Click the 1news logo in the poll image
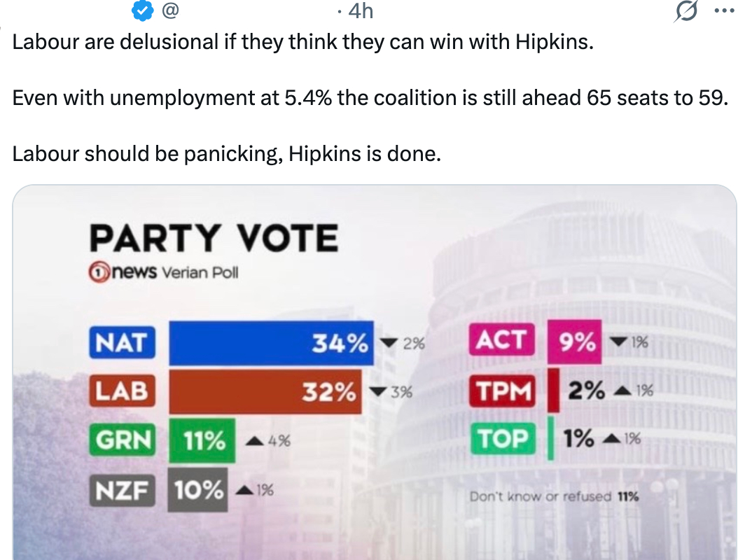Viewport: 738px width, 560px height. pyautogui.click(x=123, y=272)
